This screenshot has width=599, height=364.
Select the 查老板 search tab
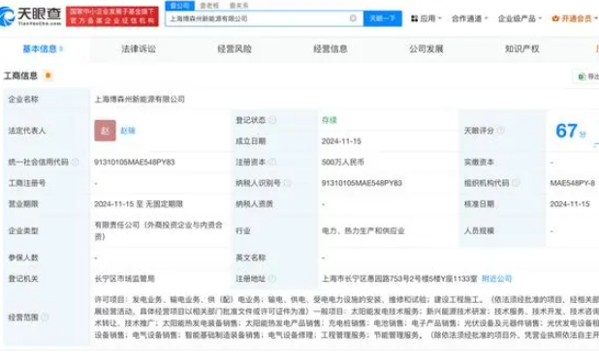tap(209, 6)
